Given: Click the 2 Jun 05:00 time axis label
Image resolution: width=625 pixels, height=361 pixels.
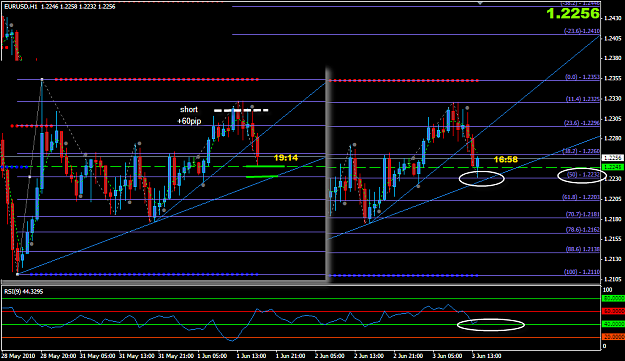Looking at the screenshot, I should click(330, 356).
